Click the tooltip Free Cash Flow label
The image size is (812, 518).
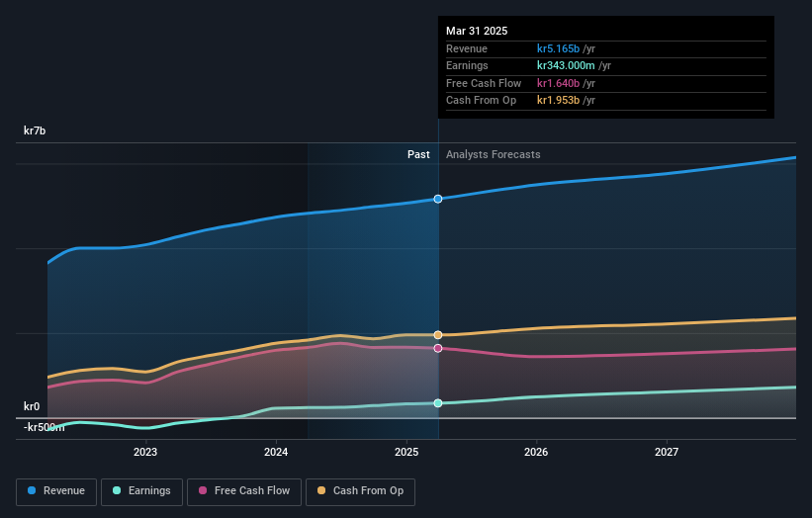point(484,83)
